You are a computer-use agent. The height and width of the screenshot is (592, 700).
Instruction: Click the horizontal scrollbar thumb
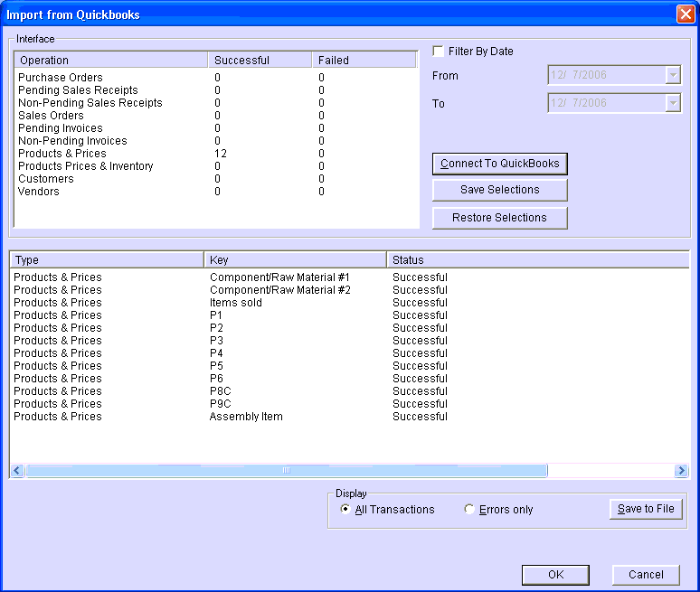287,470
